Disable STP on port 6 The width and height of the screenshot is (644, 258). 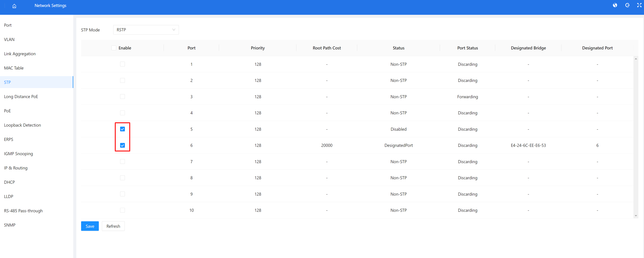click(x=122, y=145)
